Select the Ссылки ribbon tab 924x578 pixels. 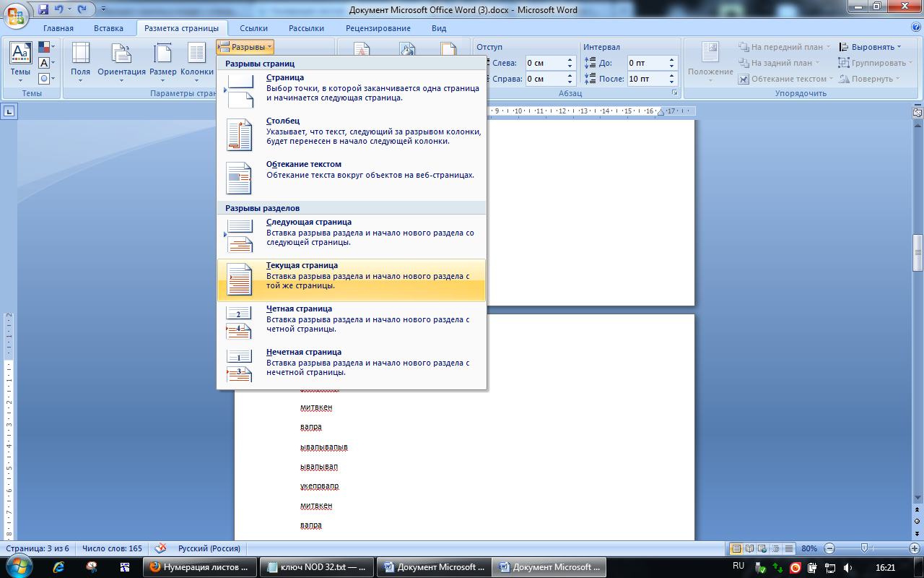[254, 28]
